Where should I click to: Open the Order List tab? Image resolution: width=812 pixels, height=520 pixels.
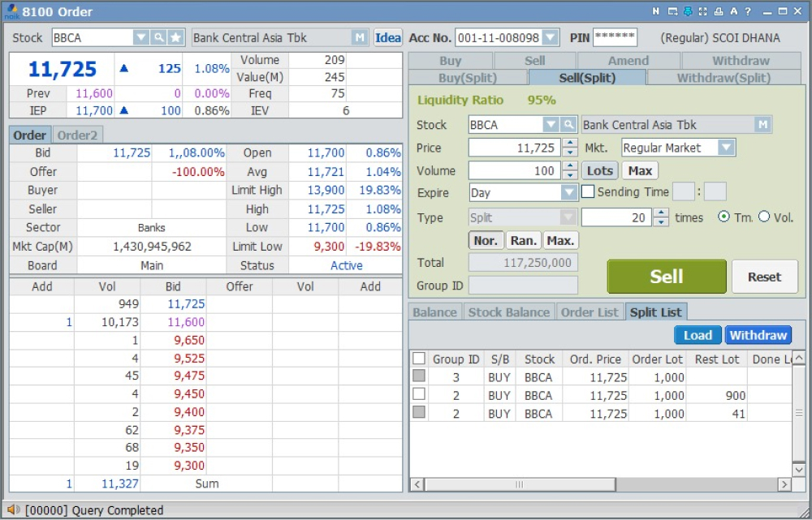click(589, 312)
